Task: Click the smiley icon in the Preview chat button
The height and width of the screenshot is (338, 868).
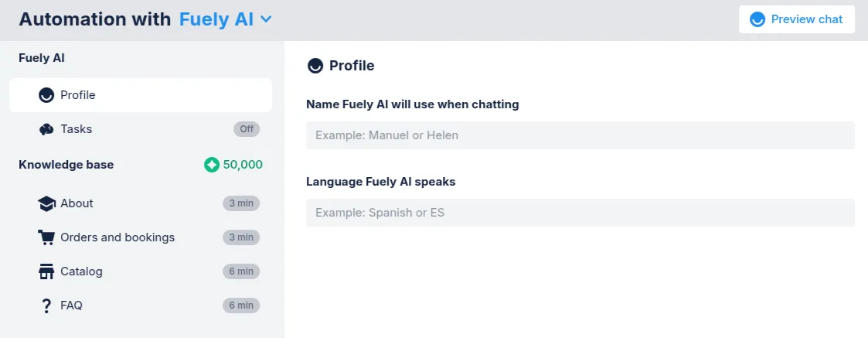Action: pyautogui.click(x=757, y=19)
